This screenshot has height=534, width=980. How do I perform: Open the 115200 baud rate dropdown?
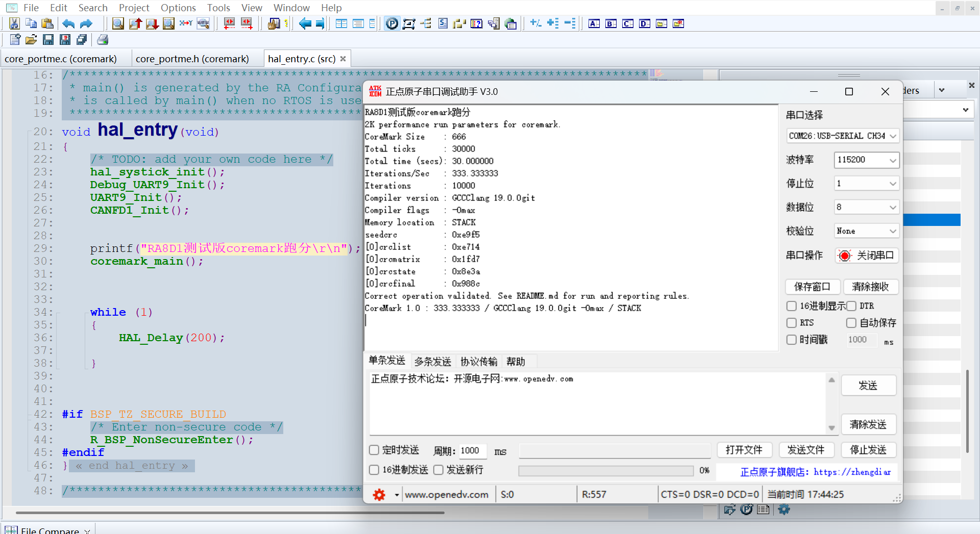(866, 160)
